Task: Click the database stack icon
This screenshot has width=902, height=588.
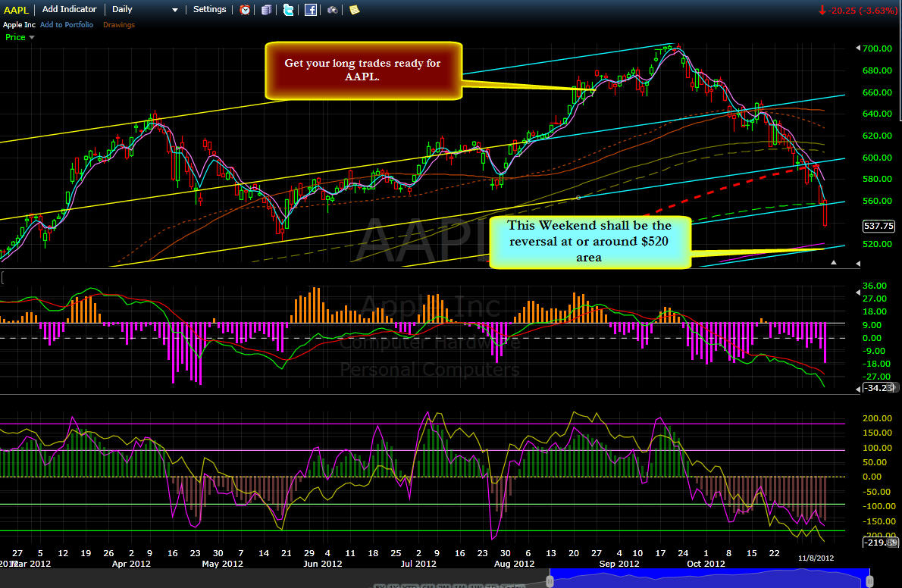Action: coord(266,10)
